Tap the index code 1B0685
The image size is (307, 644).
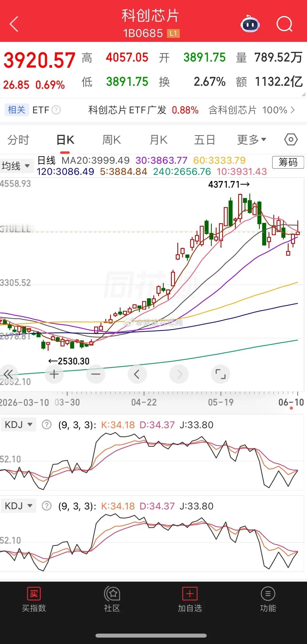(143, 33)
